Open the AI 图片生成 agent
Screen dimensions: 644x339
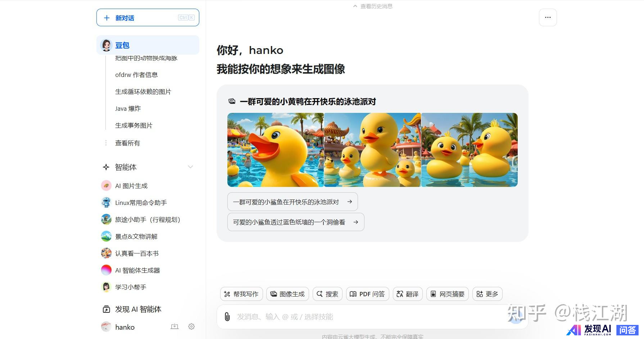[131, 186]
